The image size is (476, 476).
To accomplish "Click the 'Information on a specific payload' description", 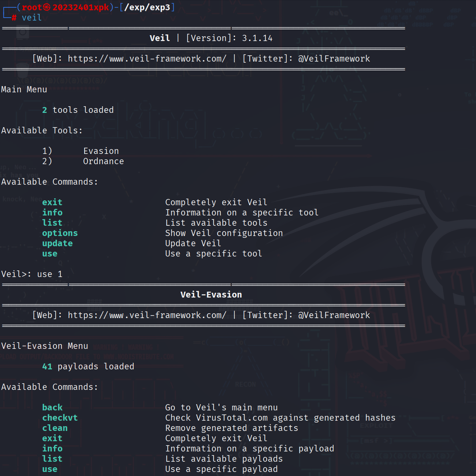I will pos(250,449).
